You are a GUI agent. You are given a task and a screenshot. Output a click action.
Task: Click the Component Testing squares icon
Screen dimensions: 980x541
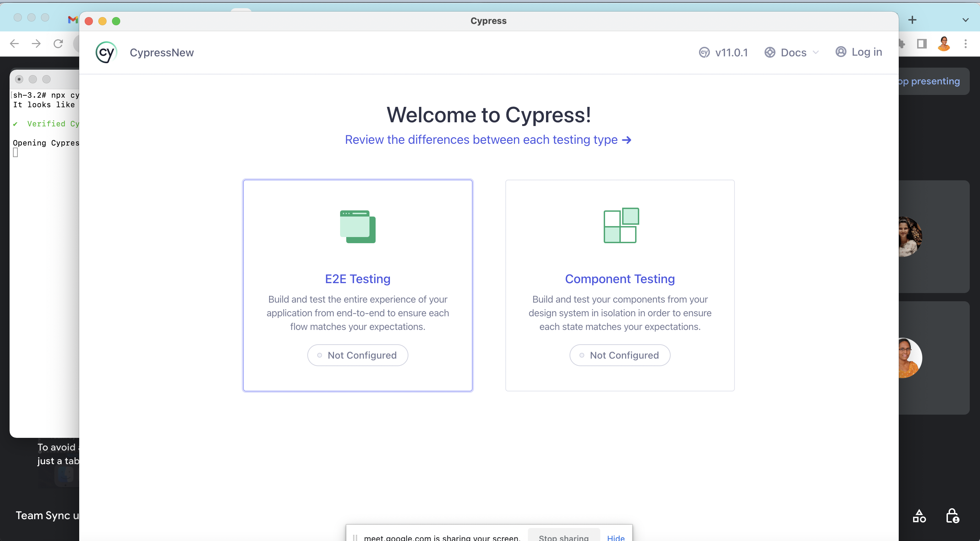pos(621,225)
